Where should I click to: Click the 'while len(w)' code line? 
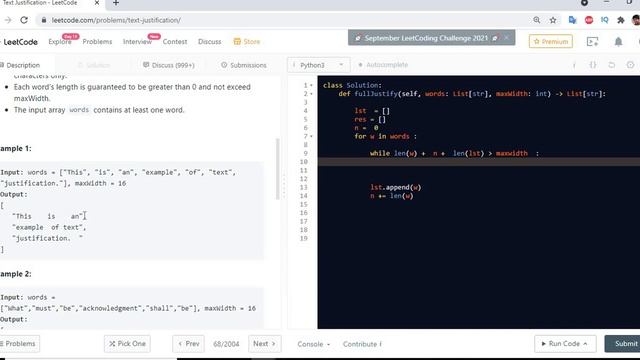(x=454, y=153)
